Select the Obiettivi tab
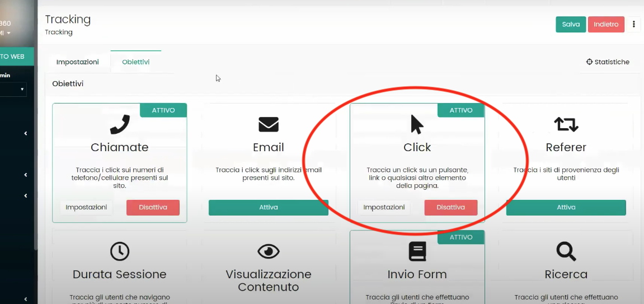The height and width of the screenshot is (304, 644). click(x=136, y=62)
